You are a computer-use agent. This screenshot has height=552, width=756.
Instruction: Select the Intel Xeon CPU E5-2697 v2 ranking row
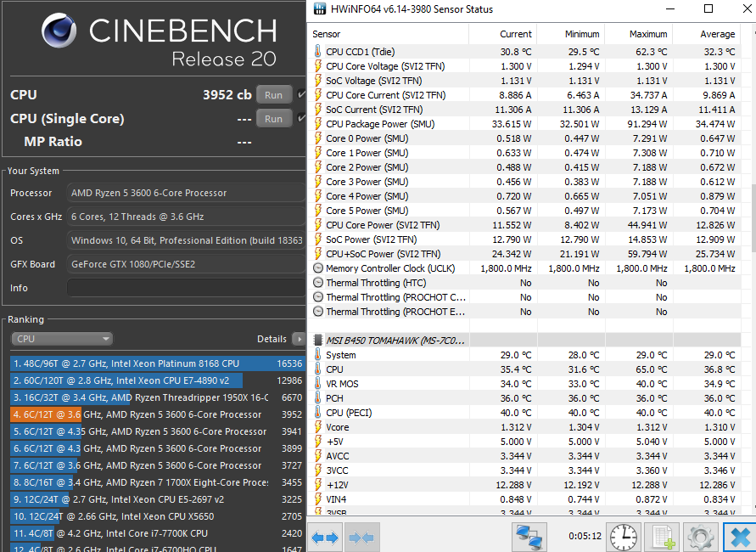tap(158, 499)
